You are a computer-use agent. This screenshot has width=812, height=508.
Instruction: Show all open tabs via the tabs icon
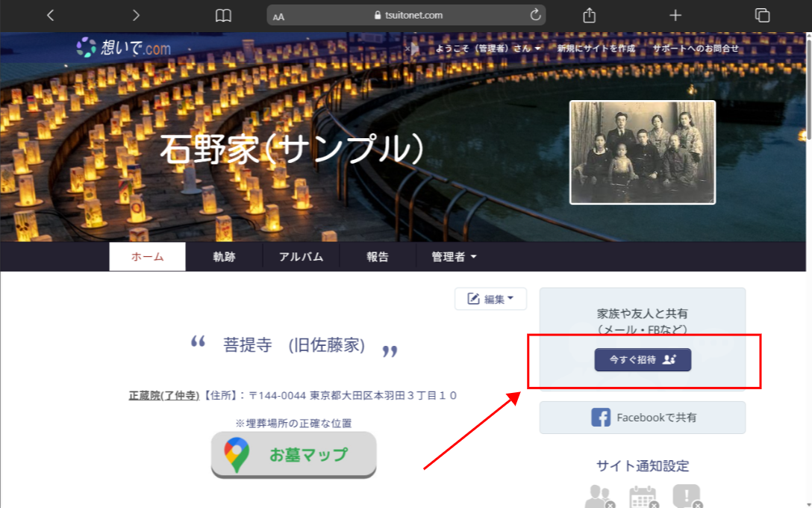click(762, 15)
